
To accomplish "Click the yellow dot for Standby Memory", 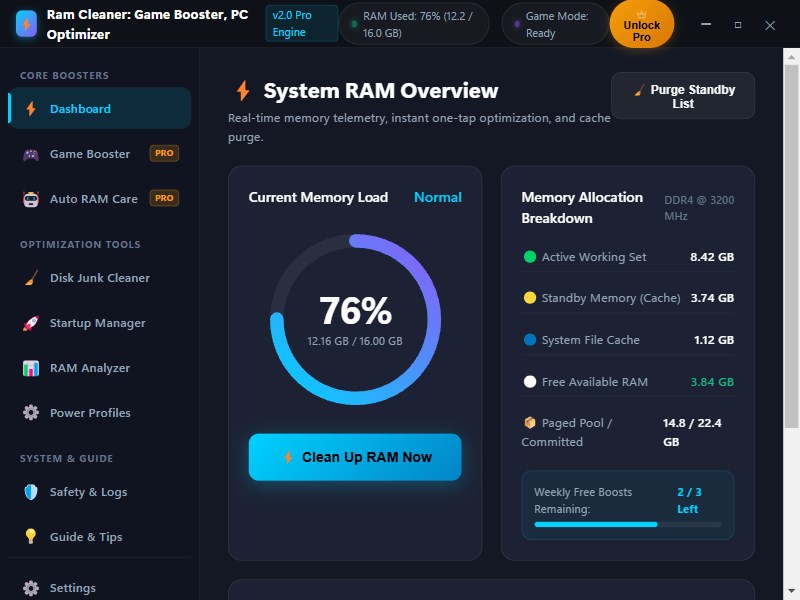I will click(x=530, y=297).
